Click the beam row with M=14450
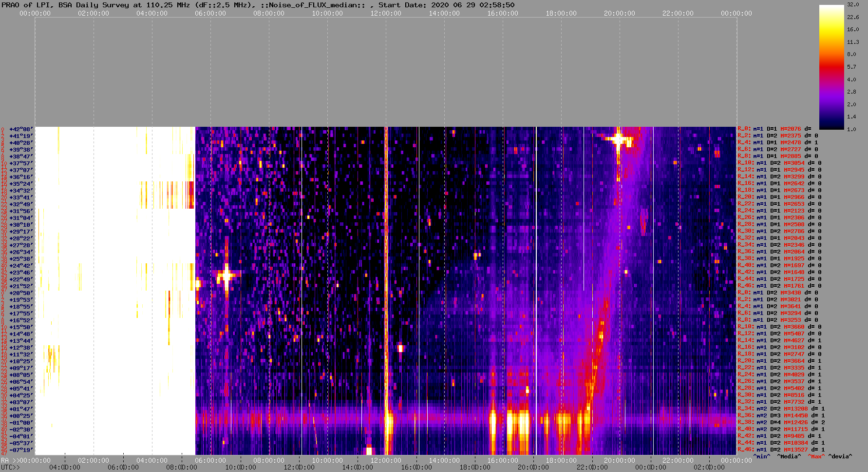 781,416
